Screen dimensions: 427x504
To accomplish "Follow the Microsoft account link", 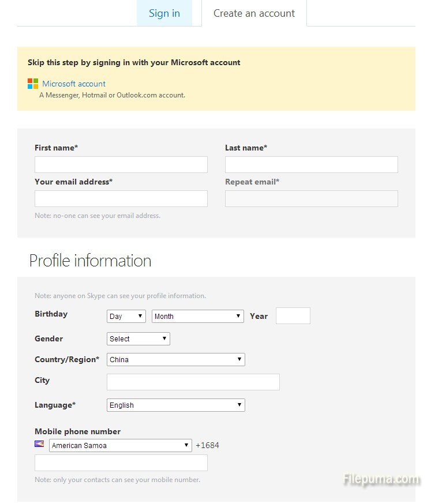I will tap(74, 84).
